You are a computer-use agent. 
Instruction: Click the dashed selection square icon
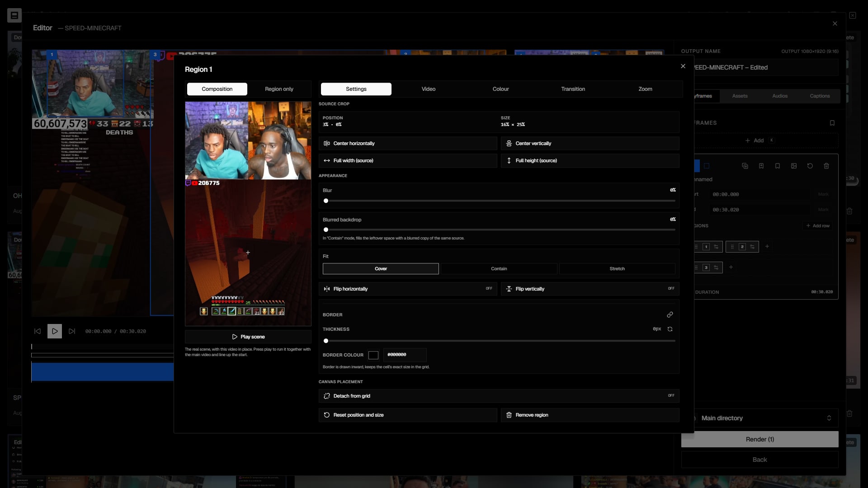point(707,166)
